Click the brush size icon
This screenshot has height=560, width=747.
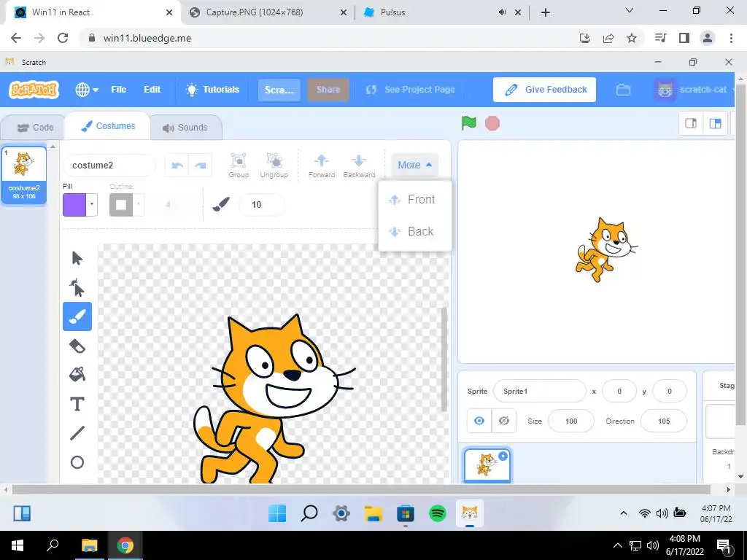[x=221, y=204]
